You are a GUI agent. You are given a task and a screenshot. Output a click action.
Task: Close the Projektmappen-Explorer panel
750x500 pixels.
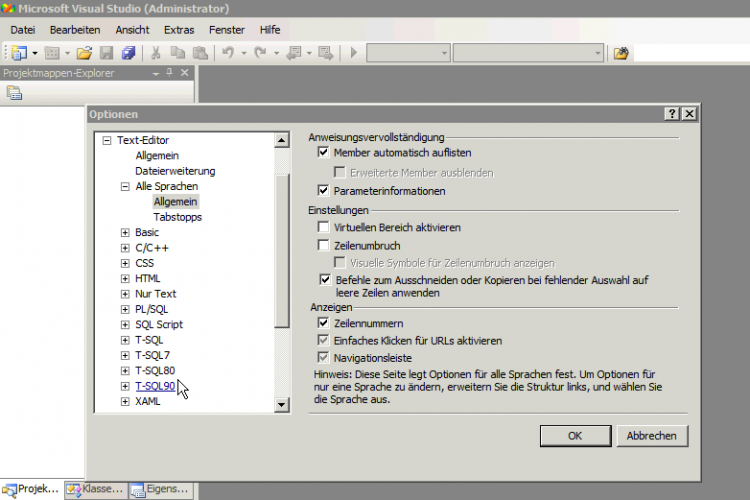click(185, 72)
